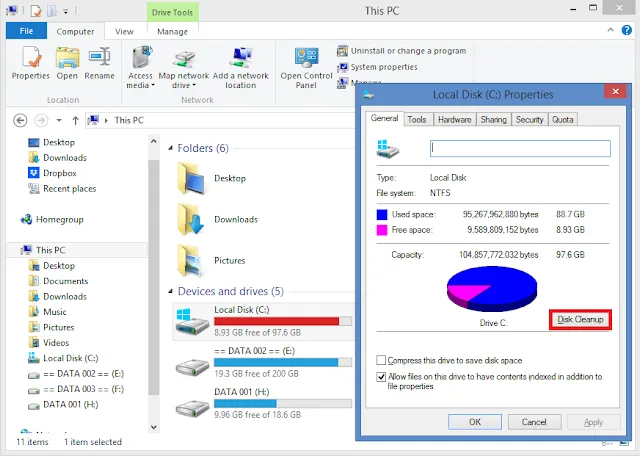
Task: Switch to Manage ribbon tab
Action: pyautogui.click(x=172, y=31)
